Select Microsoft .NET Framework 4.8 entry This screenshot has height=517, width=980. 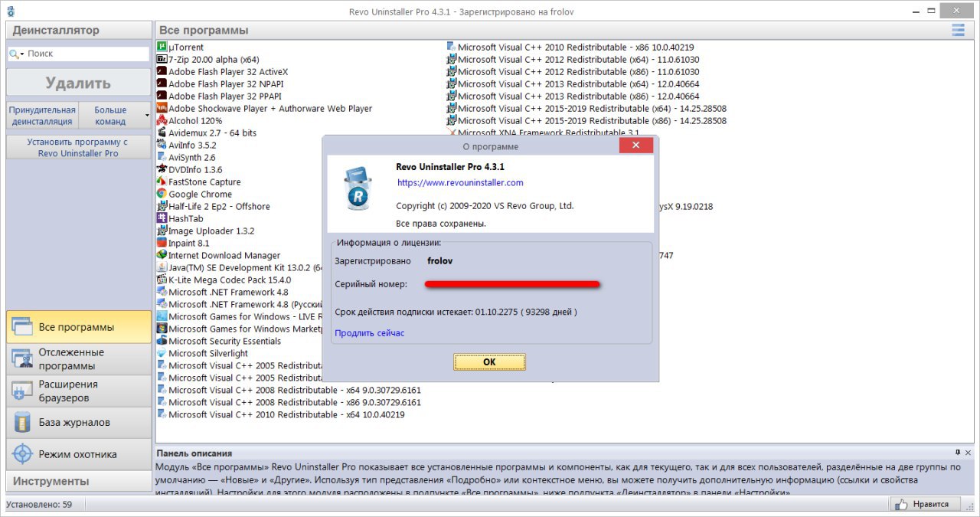223,292
